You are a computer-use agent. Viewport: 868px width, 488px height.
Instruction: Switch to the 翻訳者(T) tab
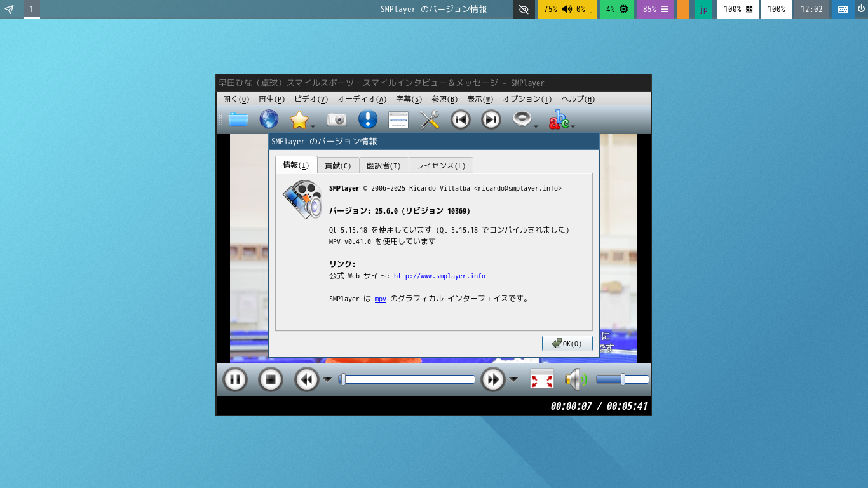[384, 166]
